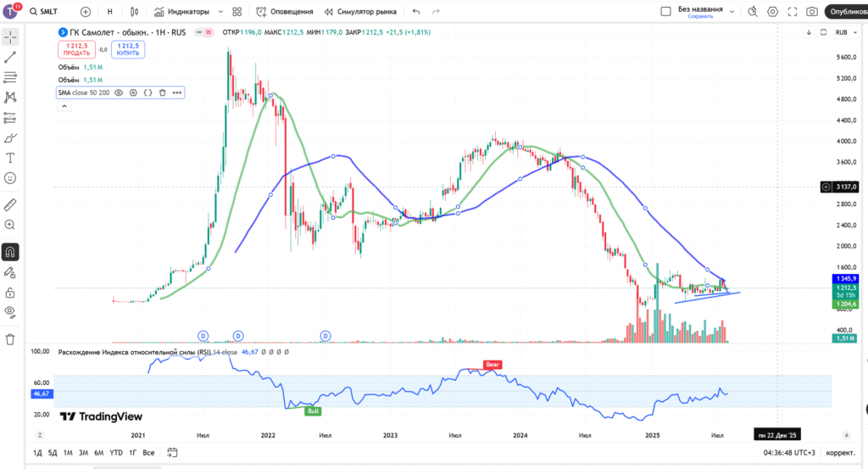
Task: Select the 1М time range
Action: click(x=68, y=452)
